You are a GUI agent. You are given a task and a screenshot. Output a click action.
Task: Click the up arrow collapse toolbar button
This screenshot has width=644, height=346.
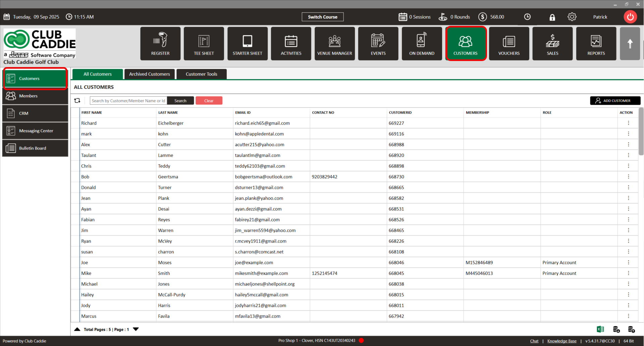click(x=630, y=44)
